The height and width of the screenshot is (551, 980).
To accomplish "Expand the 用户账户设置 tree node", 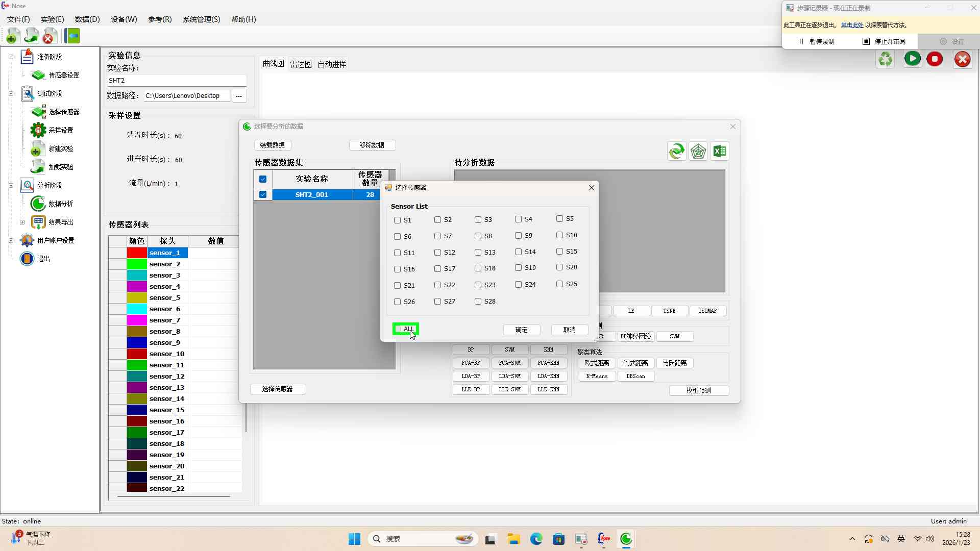I will pos(11,240).
